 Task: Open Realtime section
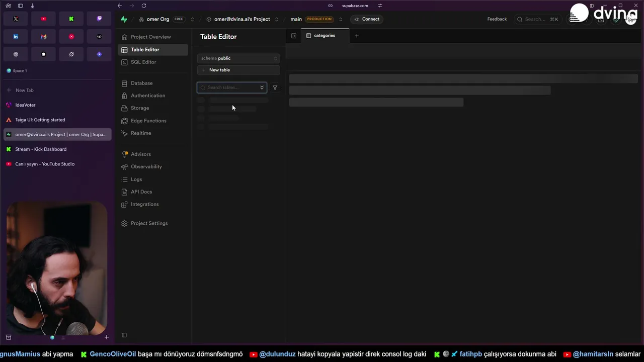coord(153,133)
